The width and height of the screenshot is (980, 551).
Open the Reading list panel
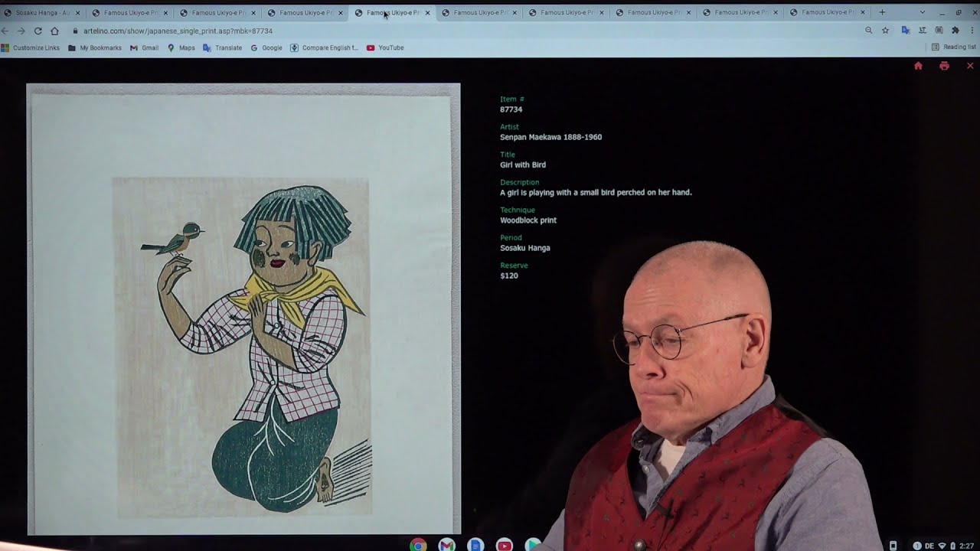[x=953, y=47]
